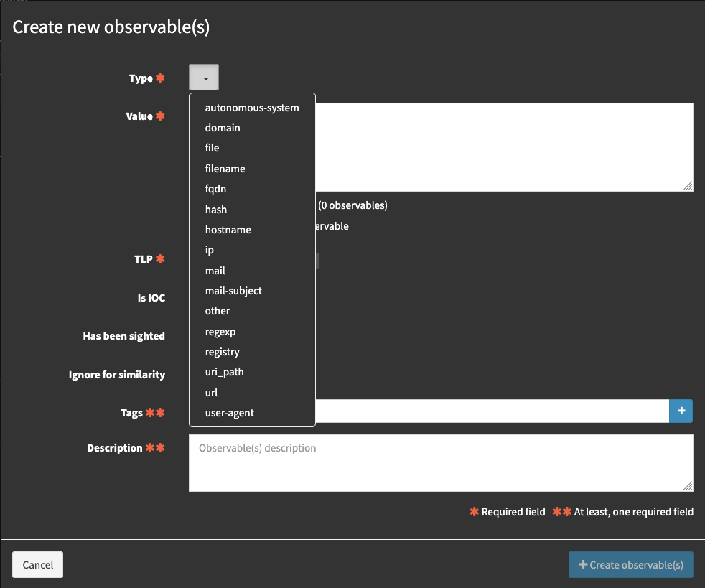Select the 'filename' type option
The image size is (705, 588).
tap(225, 169)
